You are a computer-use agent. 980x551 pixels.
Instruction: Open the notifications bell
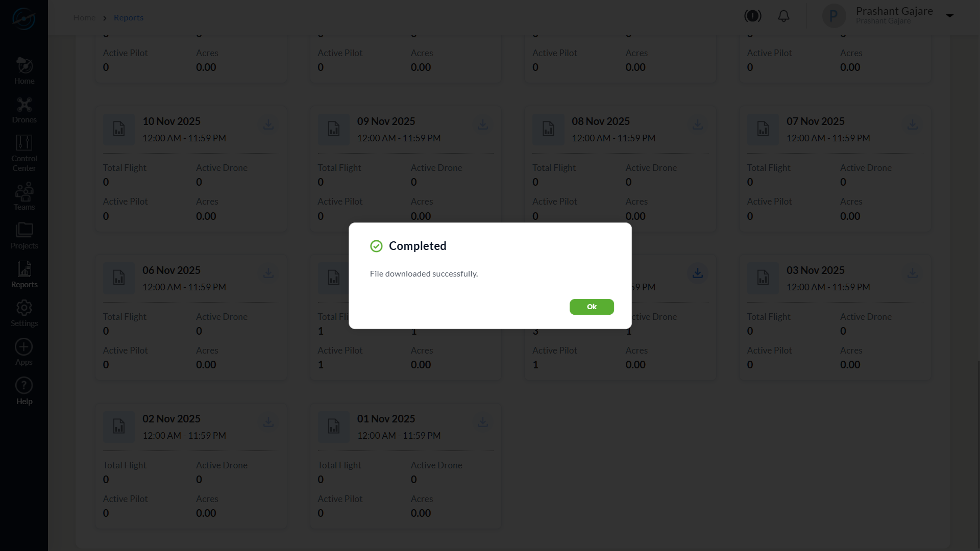pyautogui.click(x=783, y=16)
